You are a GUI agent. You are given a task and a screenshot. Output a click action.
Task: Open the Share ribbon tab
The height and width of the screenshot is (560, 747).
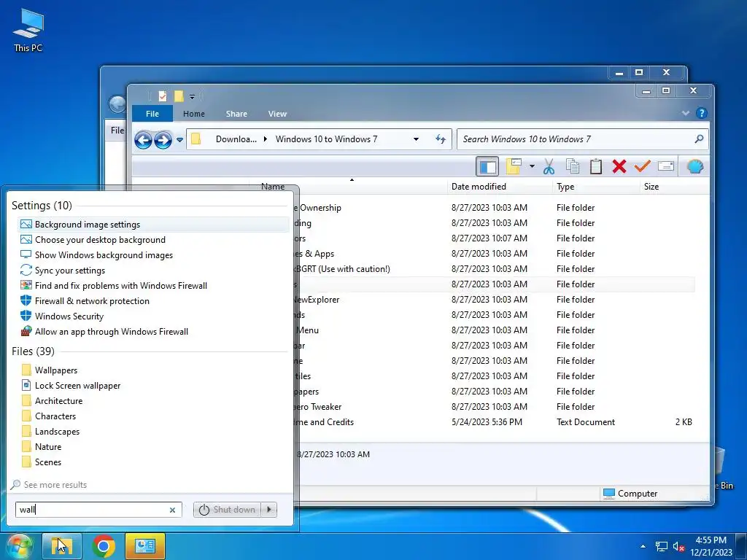tap(236, 114)
